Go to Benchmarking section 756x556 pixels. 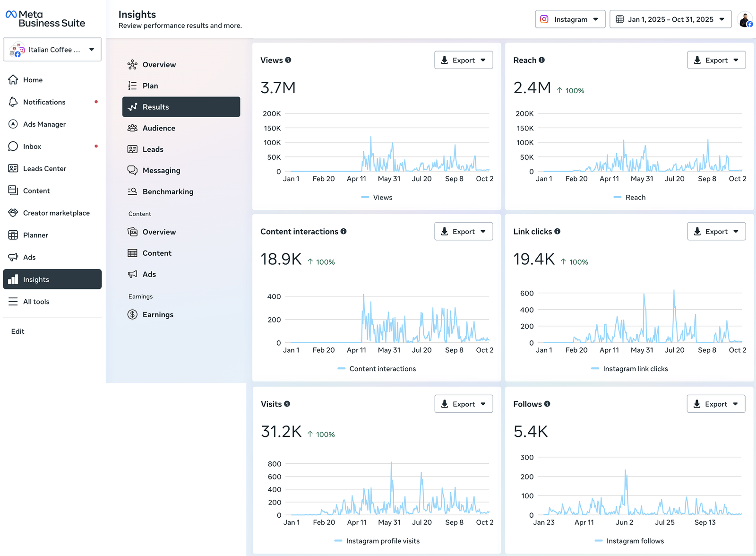pos(168,191)
